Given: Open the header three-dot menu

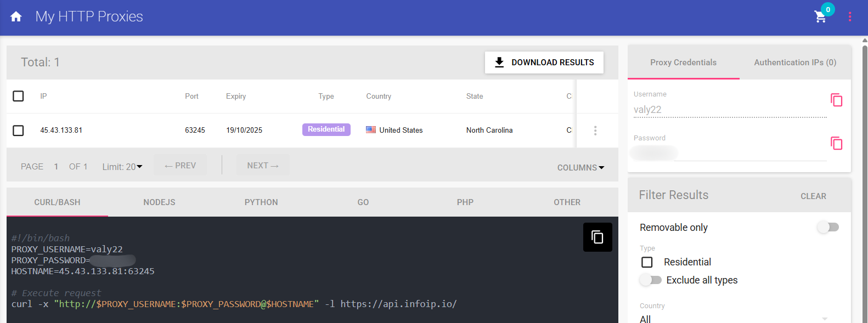Looking at the screenshot, I should pyautogui.click(x=850, y=17).
